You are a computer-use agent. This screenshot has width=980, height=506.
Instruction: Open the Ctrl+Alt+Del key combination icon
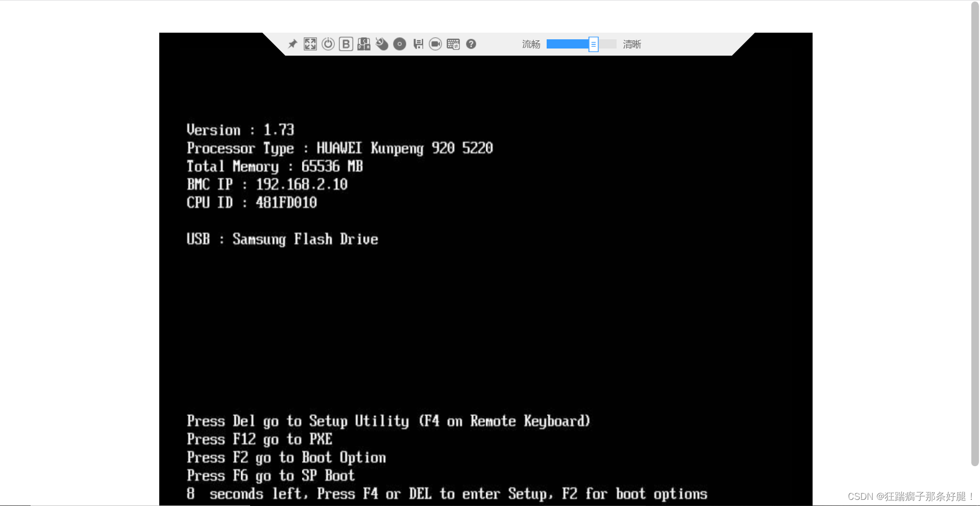[364, 44]
